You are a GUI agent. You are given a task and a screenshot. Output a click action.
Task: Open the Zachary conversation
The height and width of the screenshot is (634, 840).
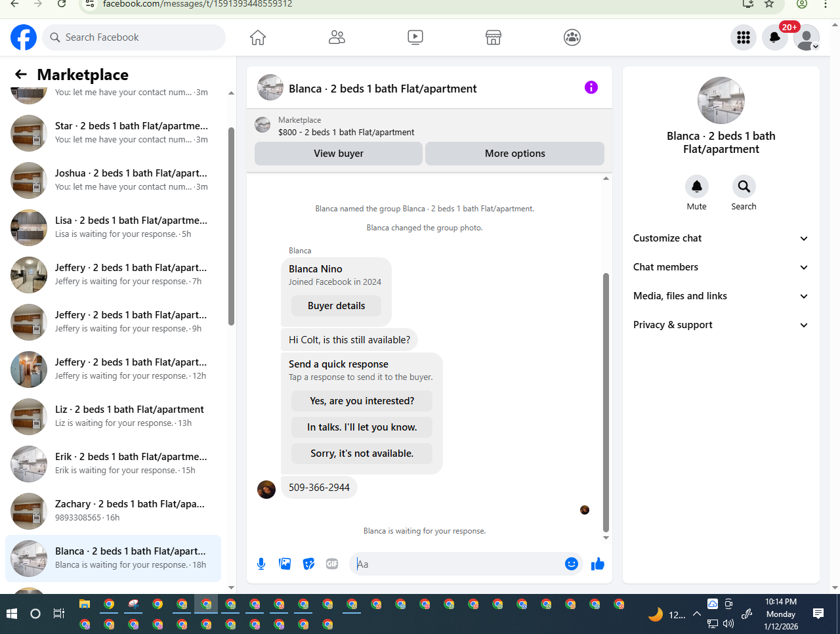[x=113, y=511]
